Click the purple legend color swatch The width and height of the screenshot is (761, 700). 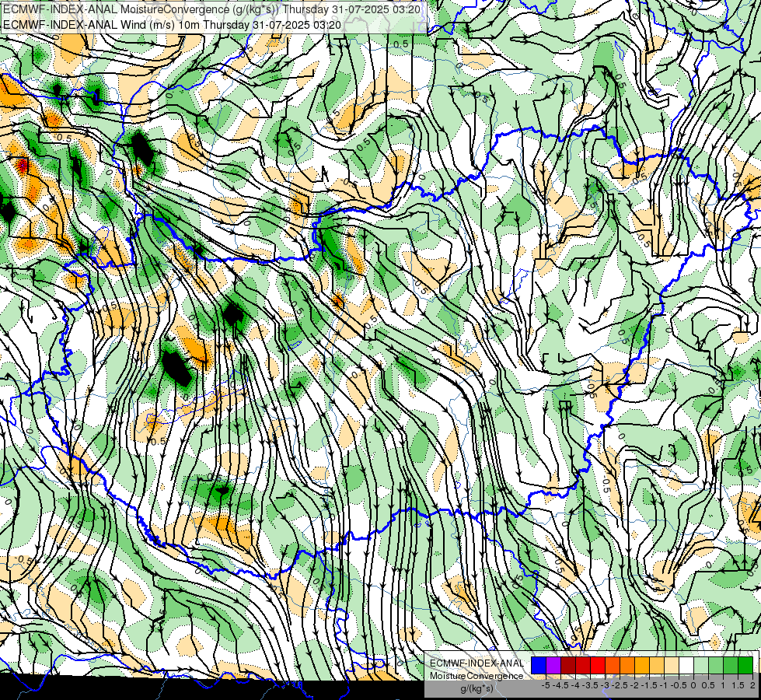coord(553,665)
